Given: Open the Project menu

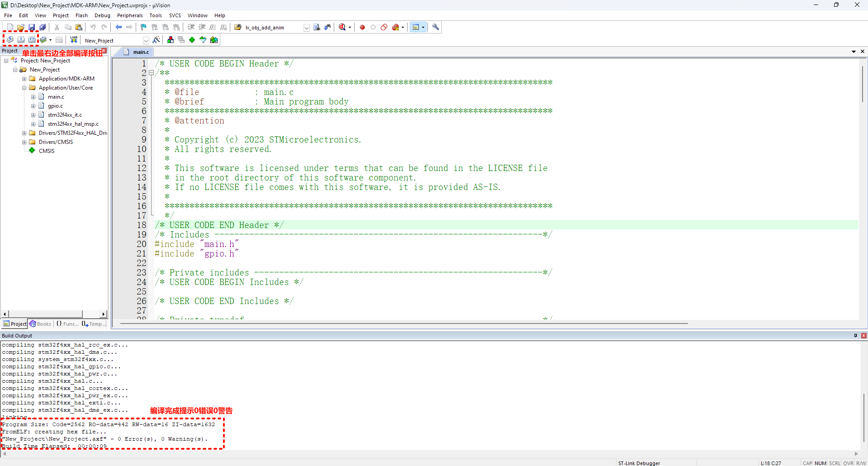Looking at the screenshot, I should tap(61, 15).
